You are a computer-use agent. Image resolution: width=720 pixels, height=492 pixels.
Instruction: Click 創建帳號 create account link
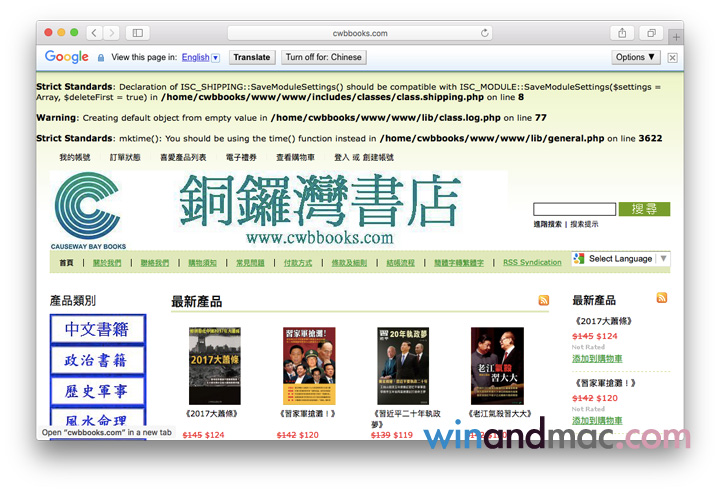pyautogui.click(x=378, y=158)
